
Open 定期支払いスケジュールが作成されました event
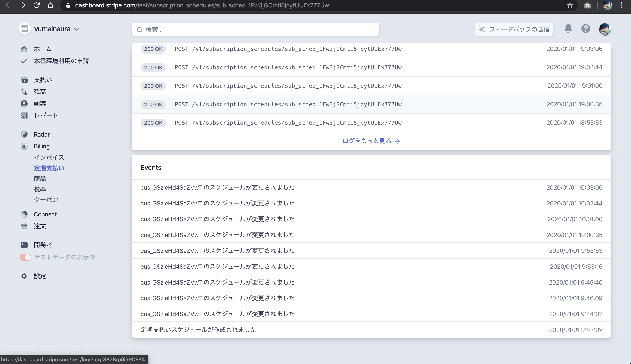click(198, 330)
